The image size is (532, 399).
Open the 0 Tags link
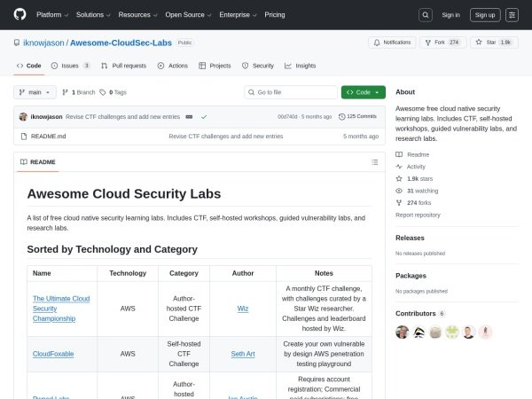point(113,92)
